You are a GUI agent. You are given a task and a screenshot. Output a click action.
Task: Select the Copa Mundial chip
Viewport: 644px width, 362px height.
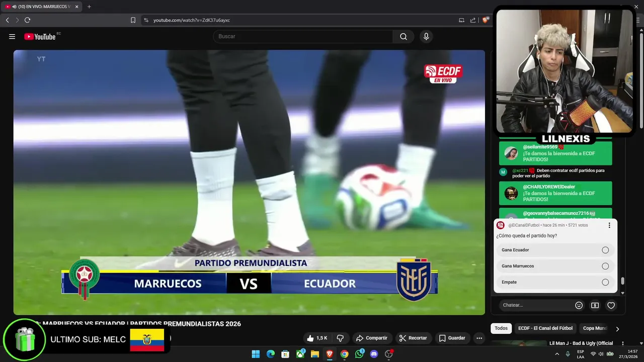pyautogui.click(x=595, y=328)
